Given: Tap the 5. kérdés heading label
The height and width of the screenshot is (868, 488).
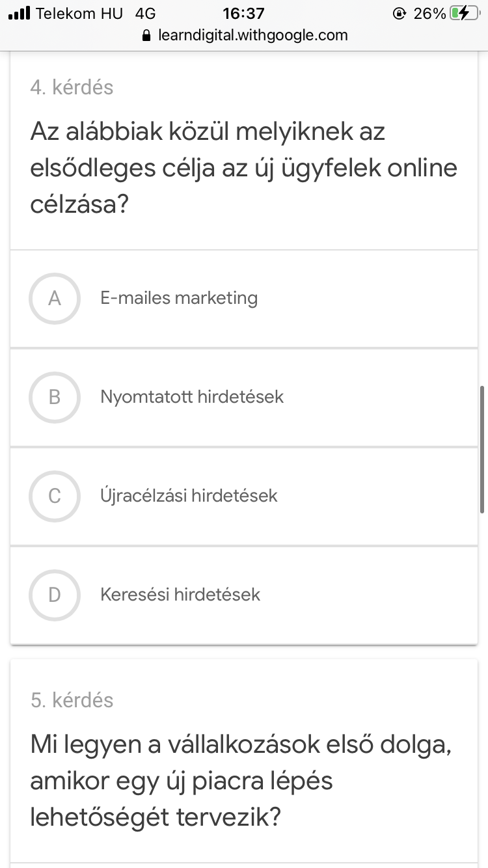Looking at the screenshot, I should (72, 700).
